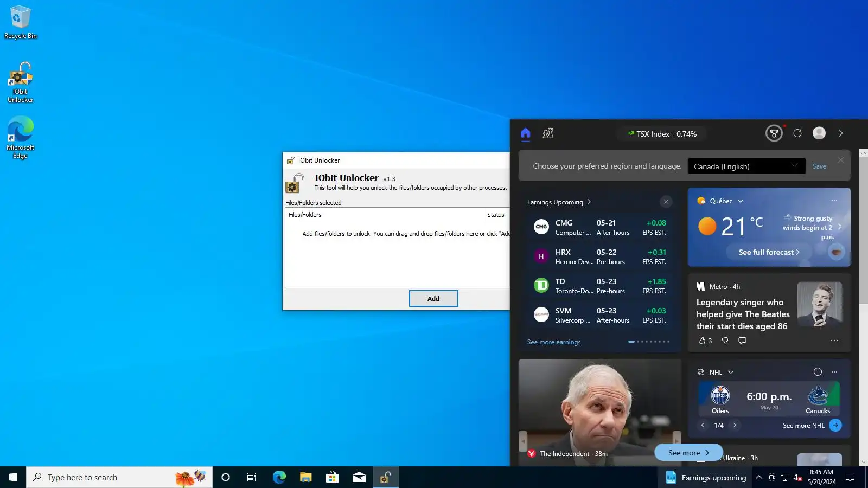Open File Explorer from the taskbar
Viewport: 868px width, 488px height.
pyautogui.click(x=305, y=477)
